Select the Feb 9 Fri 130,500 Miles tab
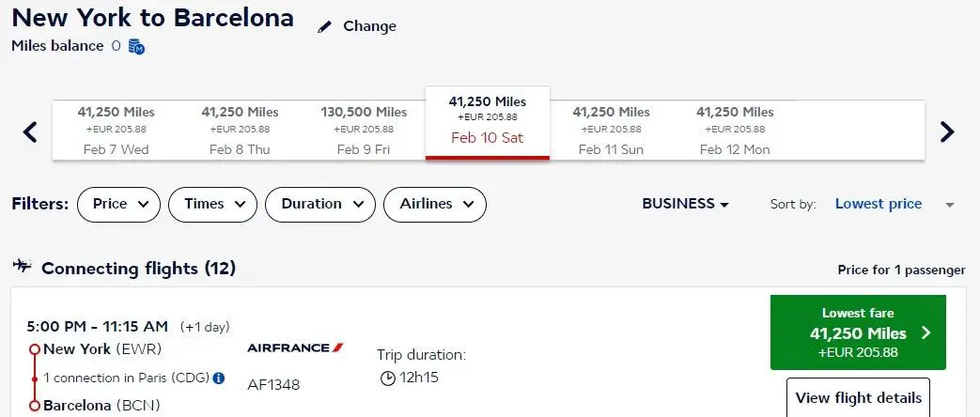Viewport: 980px width, 417px height. pos(364,130)
